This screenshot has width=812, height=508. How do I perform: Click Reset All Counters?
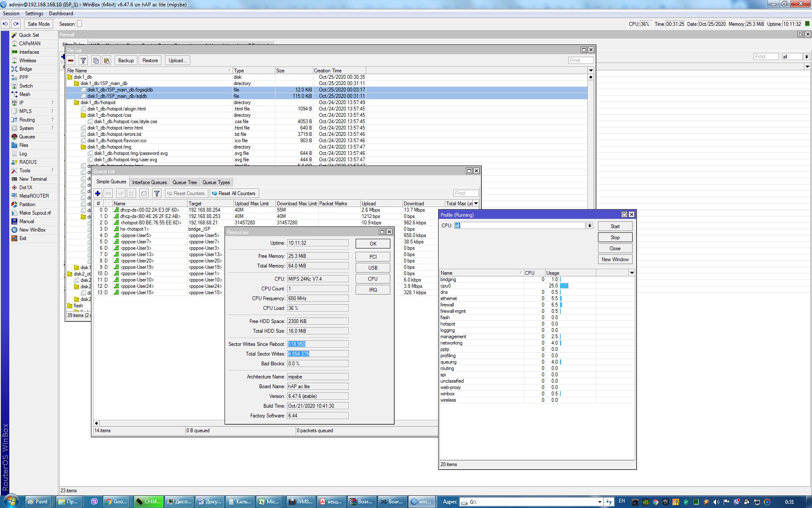coord(234,193)
